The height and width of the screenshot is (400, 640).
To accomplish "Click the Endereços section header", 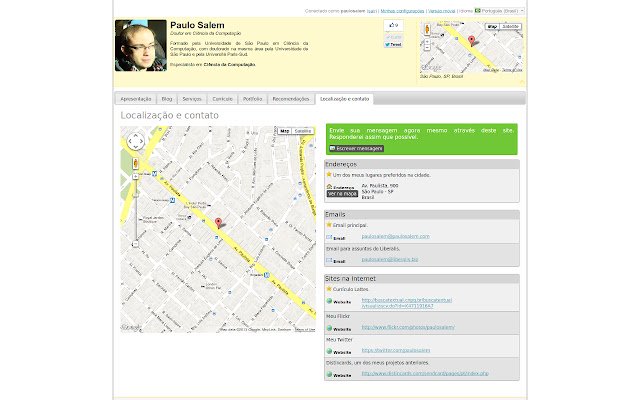I will [x=422, y=164].
